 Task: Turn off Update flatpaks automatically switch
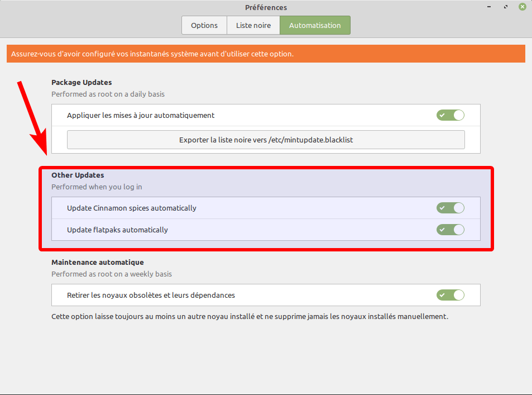click(450, 230)
